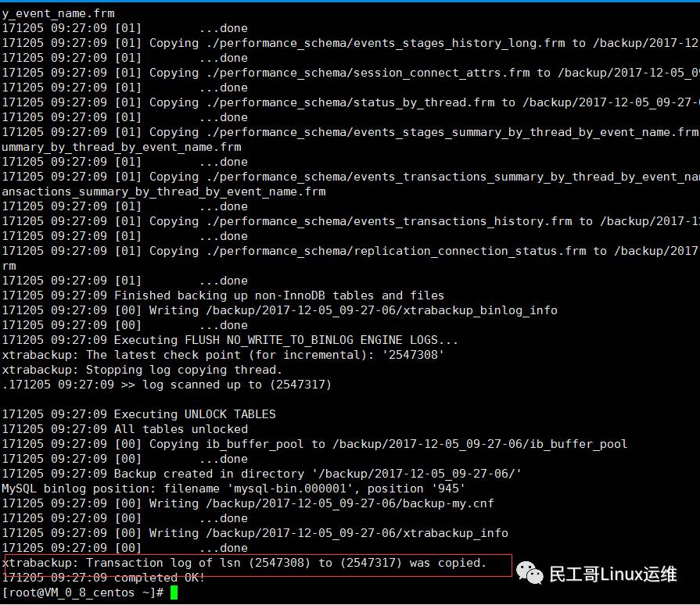Click 'Writing /backup/.../backup-my.cnf' line
This screenshot has width=700, height=605.
pyautogui.click(x=248, y=503)
